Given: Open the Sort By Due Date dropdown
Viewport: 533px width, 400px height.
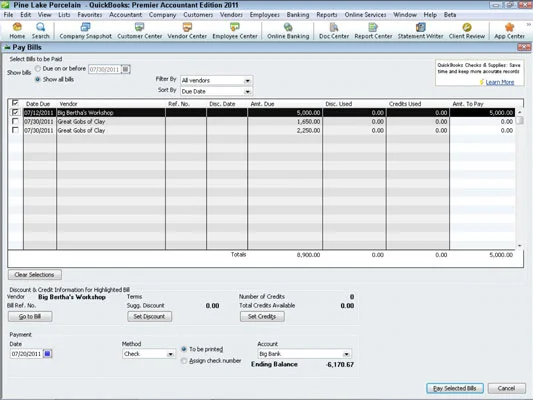Looking at the screenshot, I should tap(247, 91).
